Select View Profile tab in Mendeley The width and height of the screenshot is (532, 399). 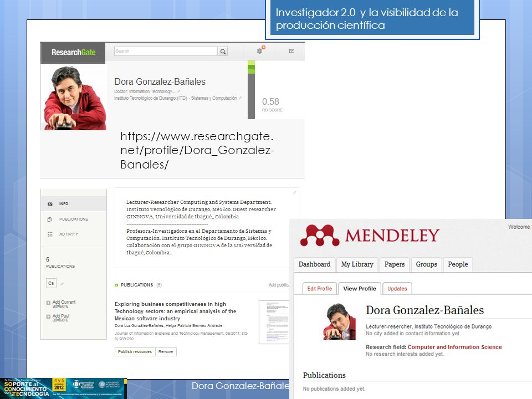pos(360,288)
